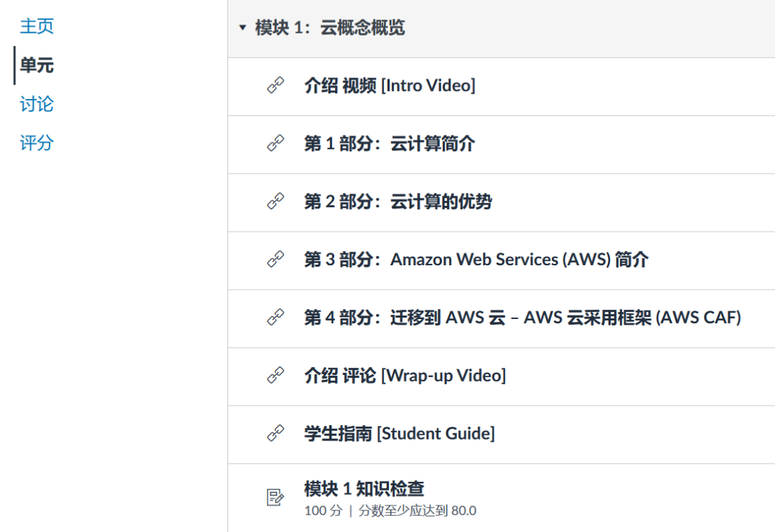Click link icon beside 第 3 部分 AWS 简介

276,260
